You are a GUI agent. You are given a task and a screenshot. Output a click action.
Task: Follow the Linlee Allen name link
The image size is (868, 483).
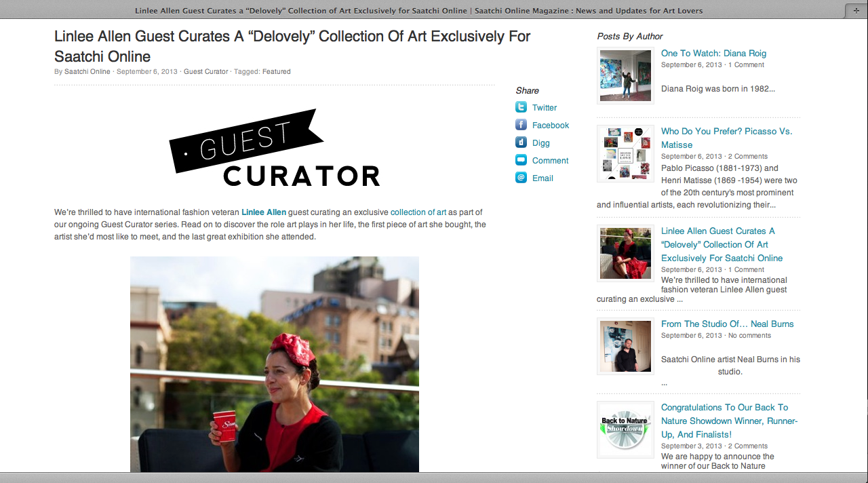pyautogui.click(x=264, y=212)
